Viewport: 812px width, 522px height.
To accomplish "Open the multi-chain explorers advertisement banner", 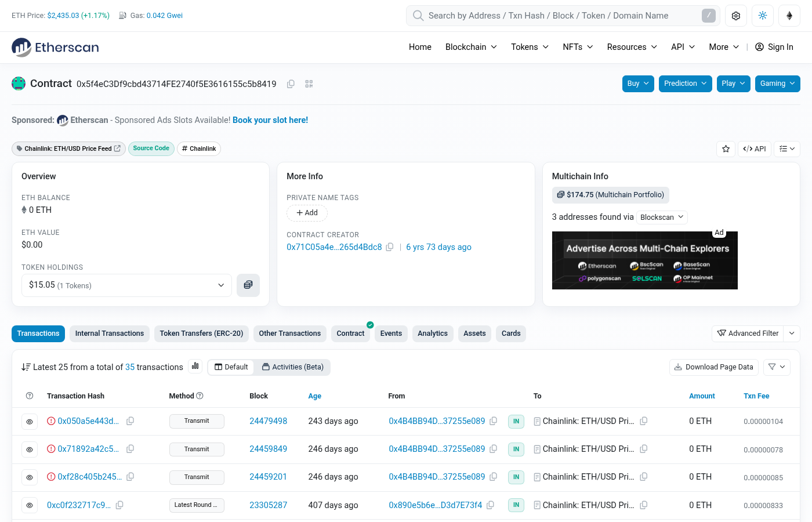I will (645, 260).
